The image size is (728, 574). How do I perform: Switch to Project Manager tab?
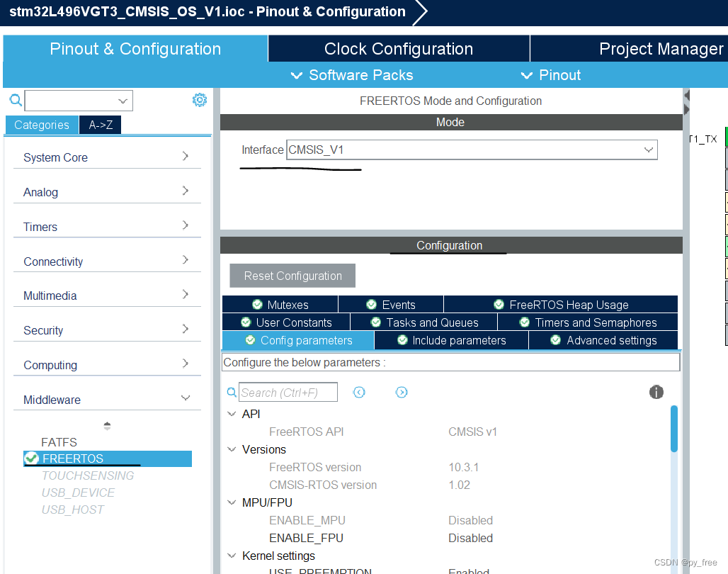tap(629, 49)
